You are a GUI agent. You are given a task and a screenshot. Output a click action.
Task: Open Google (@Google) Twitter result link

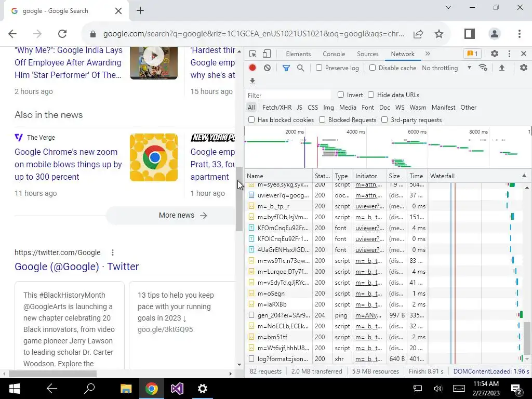[x=77, y=267]
